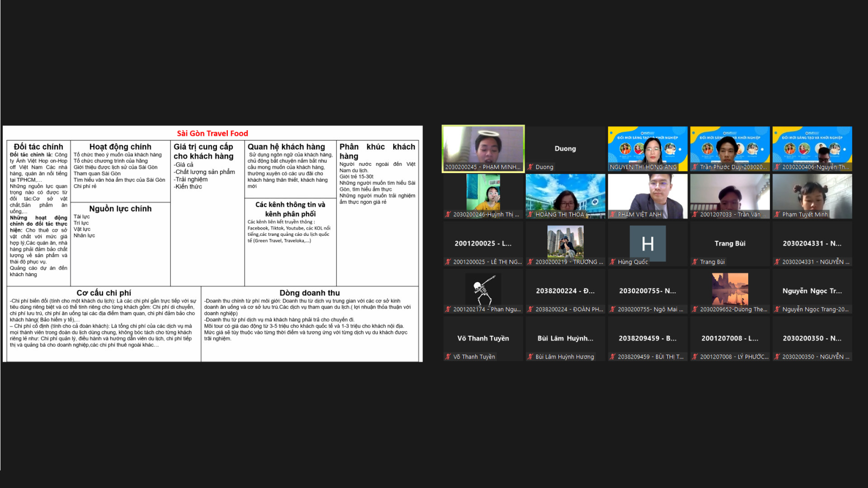Screen dimensions: 868x488
Task: Select the 2038200224 - ĐOÀN PH tile
Action: (x=565, y=291)
